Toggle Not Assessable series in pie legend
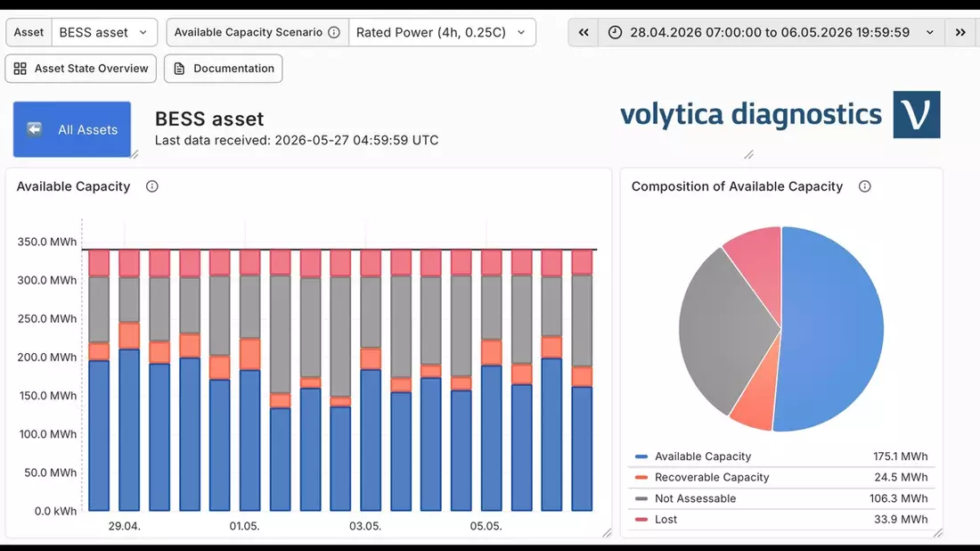The height and width of the screenshot is (551, 980). coord(695,498)
